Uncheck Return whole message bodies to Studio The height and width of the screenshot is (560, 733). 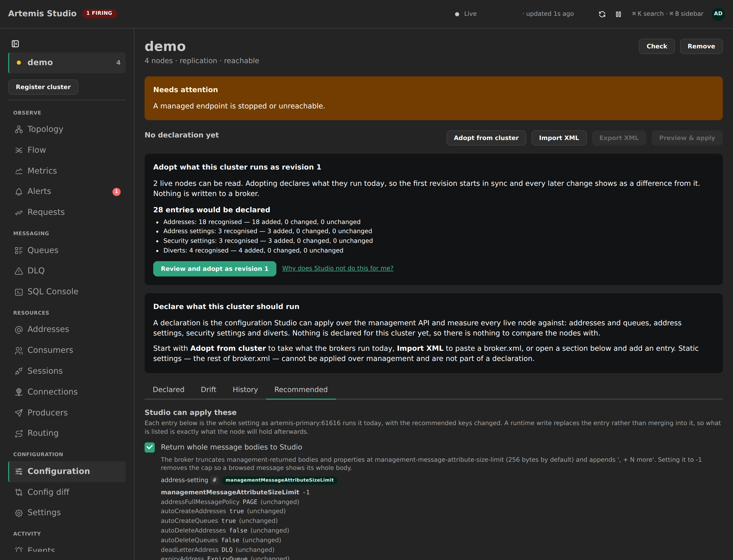click(x=150, y=447)
